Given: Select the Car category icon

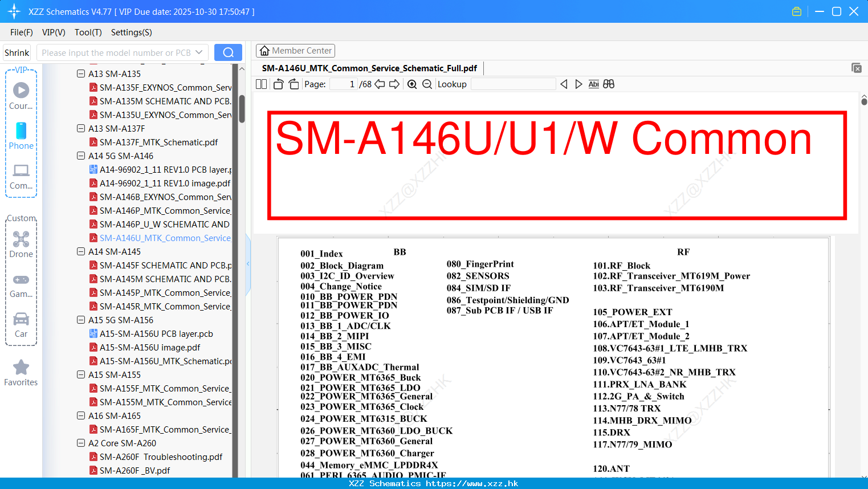Looking at the screenshot, I should 21,319.
